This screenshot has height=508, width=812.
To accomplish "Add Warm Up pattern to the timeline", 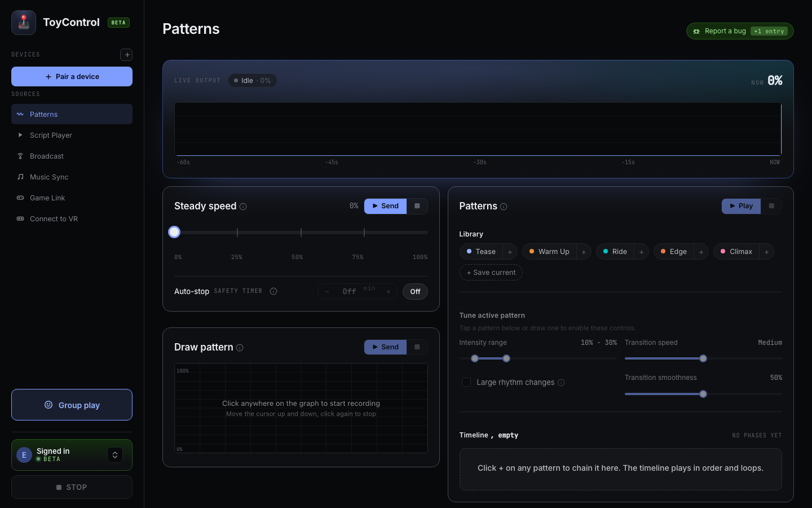I will pos(584,252).
